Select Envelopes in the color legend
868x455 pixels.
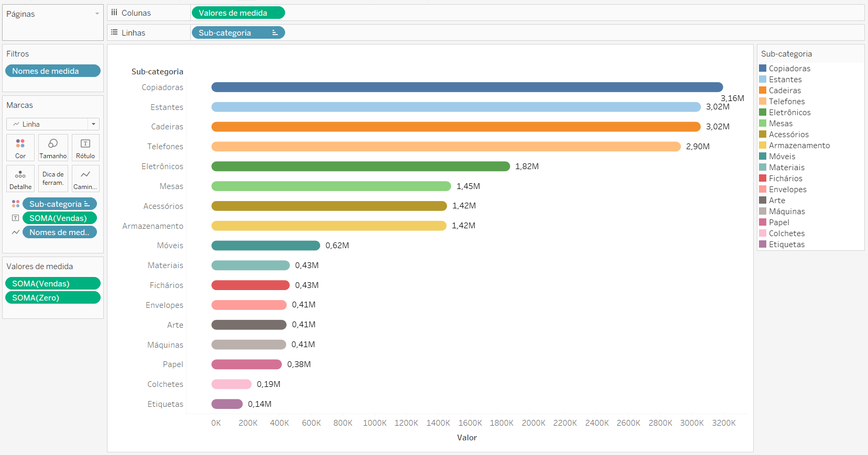pyautogui.click(x=787, y=189)
